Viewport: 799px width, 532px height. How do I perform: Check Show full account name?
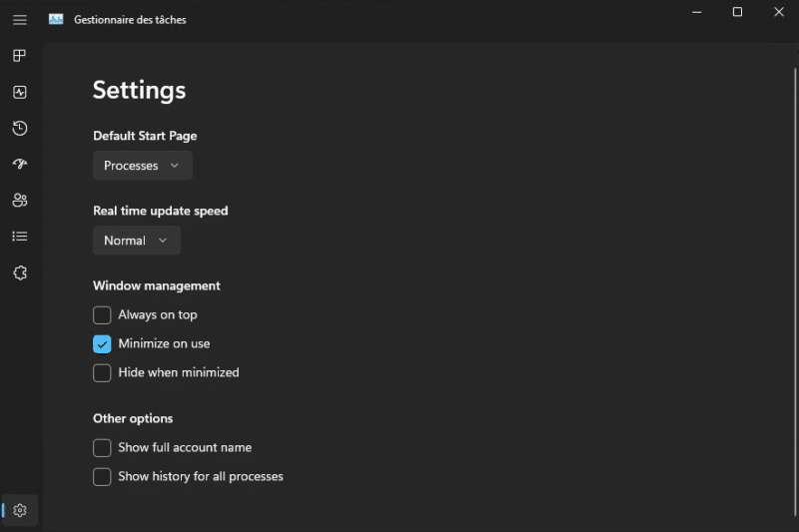click(102, 448)
